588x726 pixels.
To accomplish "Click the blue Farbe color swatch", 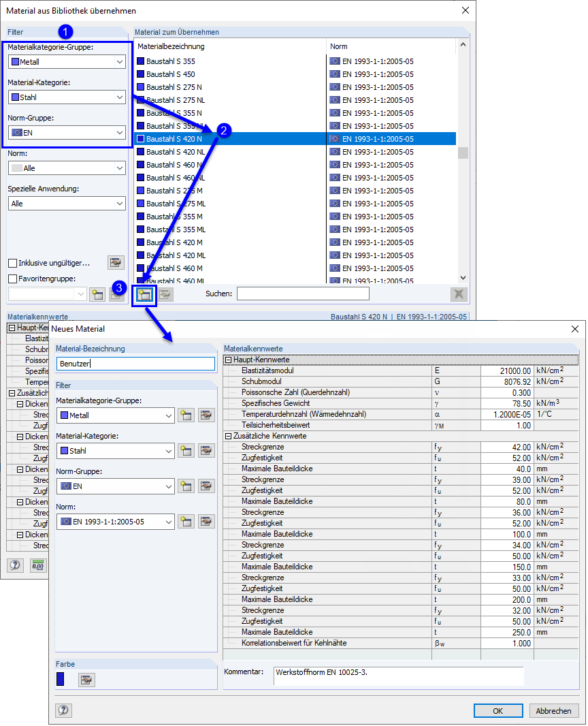I will click(x=60, y=679).
